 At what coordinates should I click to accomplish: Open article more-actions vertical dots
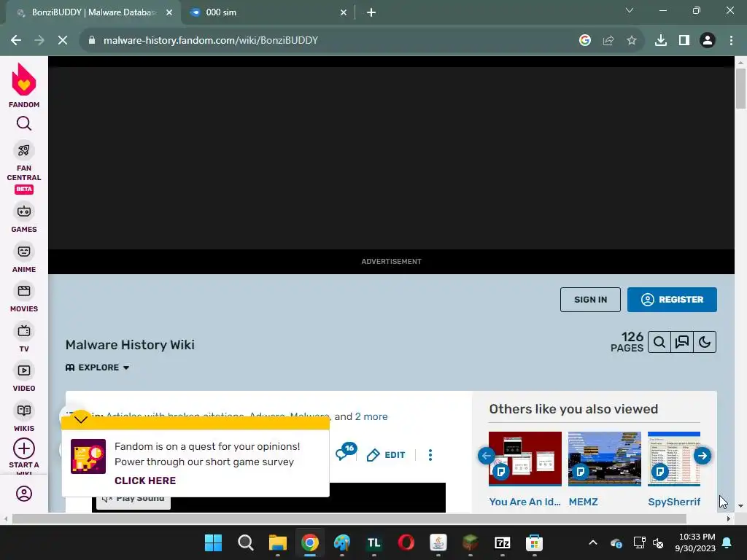[x=430, y=455]
